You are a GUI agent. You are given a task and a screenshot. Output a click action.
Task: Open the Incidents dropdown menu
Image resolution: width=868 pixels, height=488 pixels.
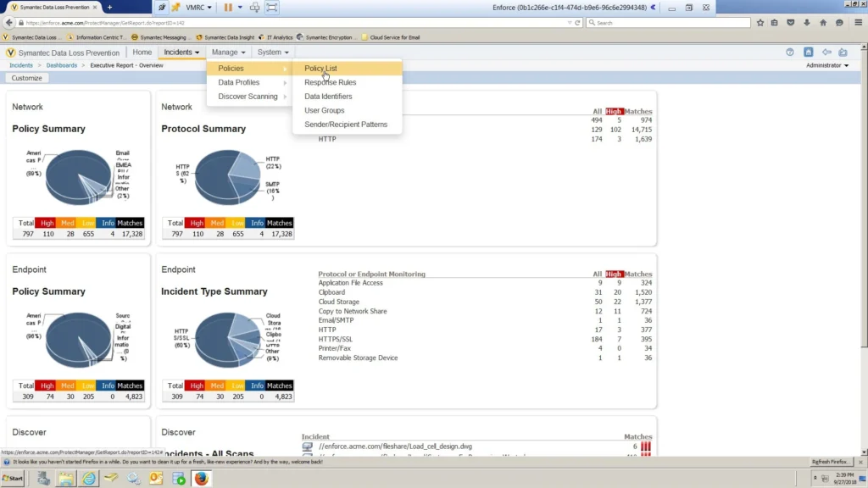click(181, 53)
